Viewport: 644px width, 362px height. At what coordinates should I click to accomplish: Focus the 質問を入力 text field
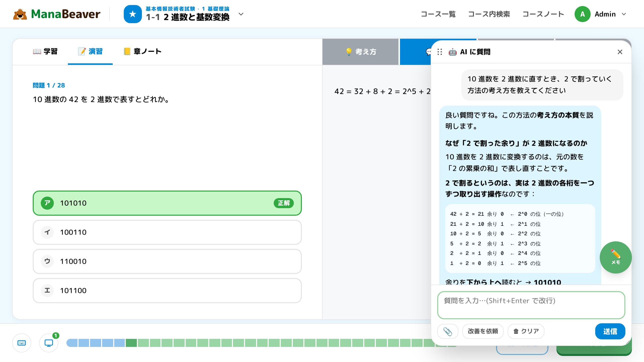531,305
